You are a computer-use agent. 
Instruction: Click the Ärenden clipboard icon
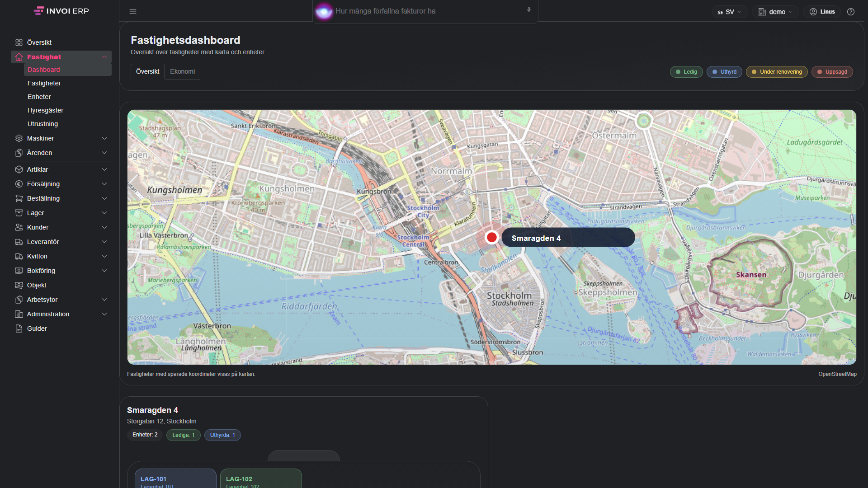pyautogui.click(x=19, y=153)
